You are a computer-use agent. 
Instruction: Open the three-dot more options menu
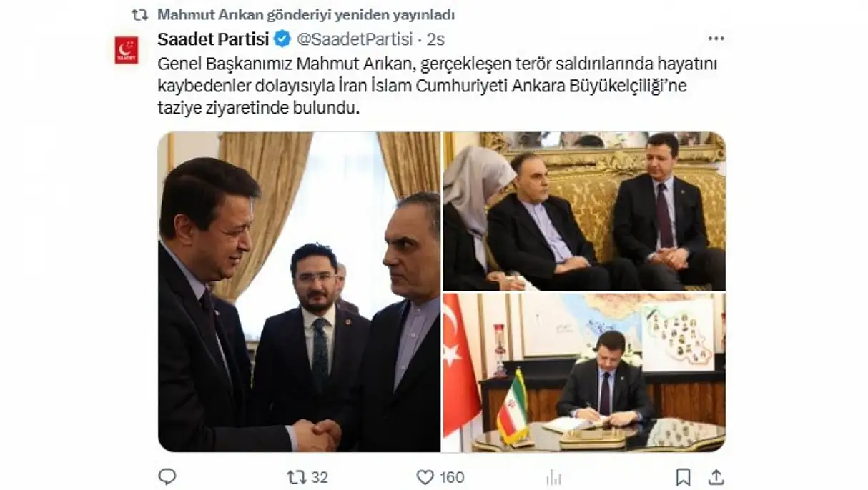pos(716,39)
